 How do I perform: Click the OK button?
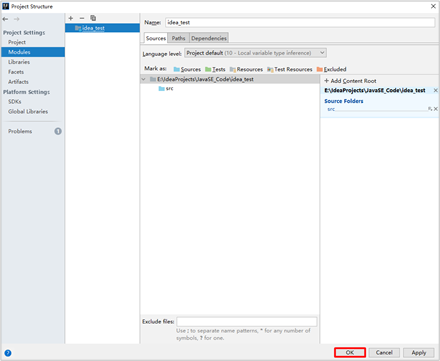point(350,352)
